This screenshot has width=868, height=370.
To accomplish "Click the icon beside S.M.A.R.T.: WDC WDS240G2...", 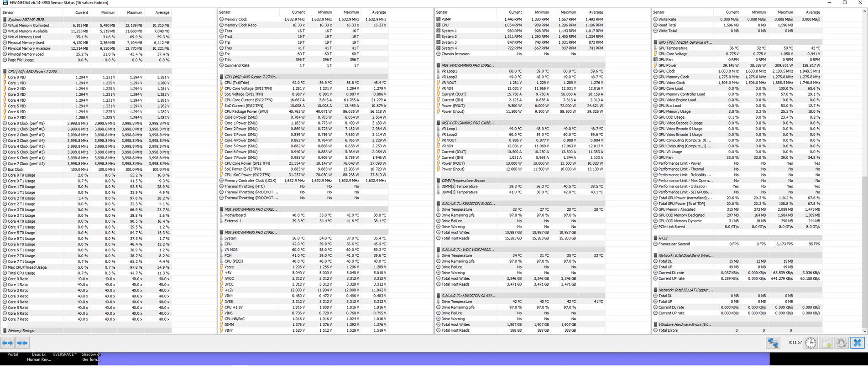I will coord(438,250).
